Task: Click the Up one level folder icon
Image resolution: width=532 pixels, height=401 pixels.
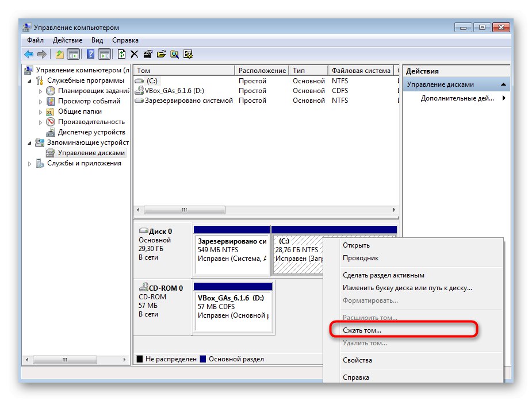Action: [x=60, y=54]
